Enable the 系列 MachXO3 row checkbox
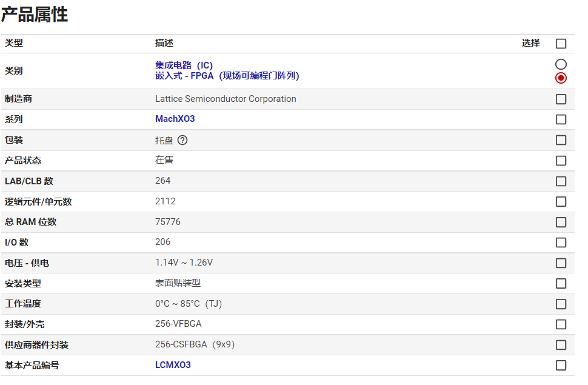 pyautogui.click(x=561, y=119)
